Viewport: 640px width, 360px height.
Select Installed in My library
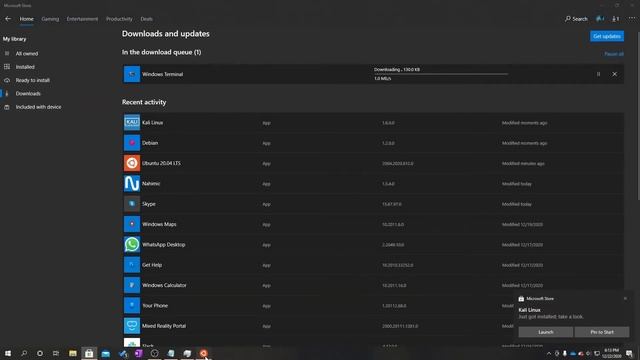coord(25,67)
